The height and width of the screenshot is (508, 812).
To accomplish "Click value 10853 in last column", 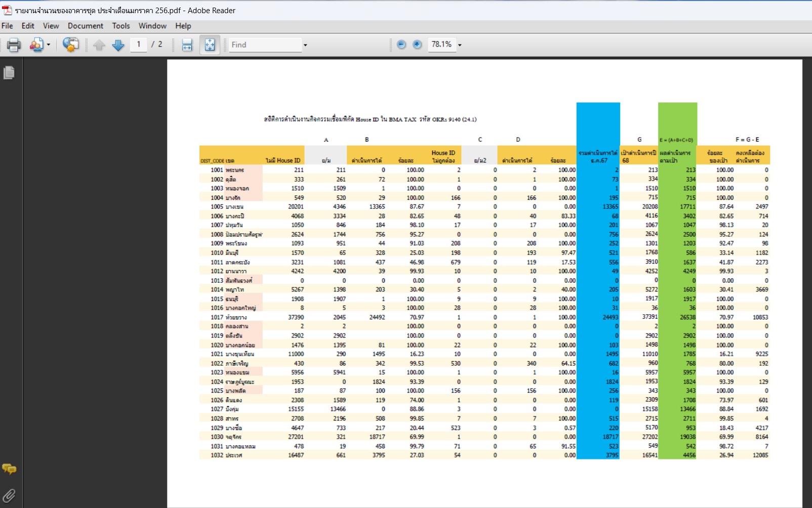I will tap(760, 317).
